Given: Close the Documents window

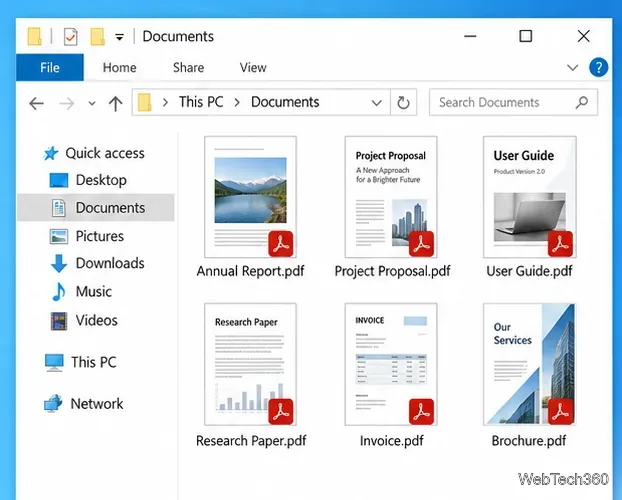Looking at the screenshot, I should tap(584, 36).
